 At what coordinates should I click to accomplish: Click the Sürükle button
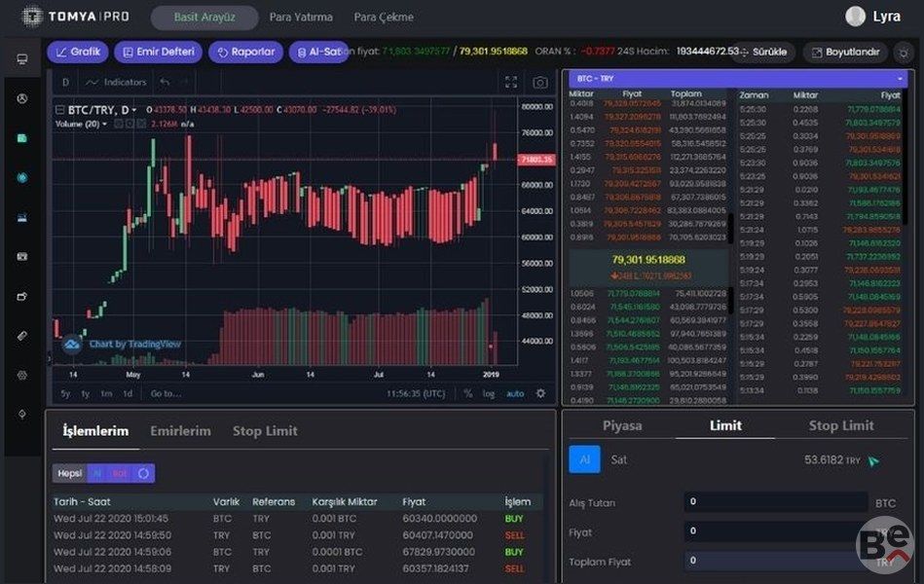click(x=763, y=52)
